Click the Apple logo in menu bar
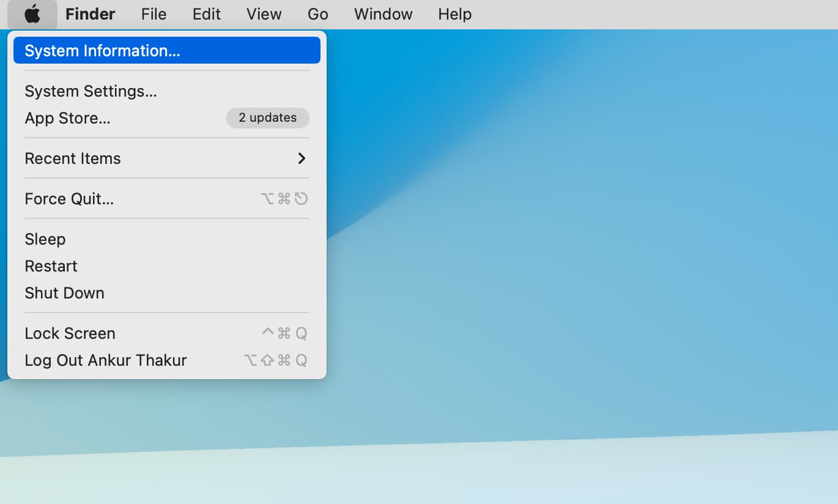Image resolution: width=838 pixels, height=504 pixels. point(32,14)
